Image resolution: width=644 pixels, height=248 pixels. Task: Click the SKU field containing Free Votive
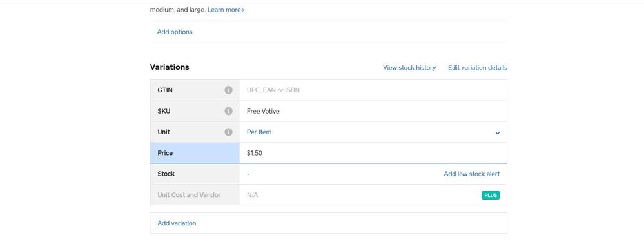(373, 111)
